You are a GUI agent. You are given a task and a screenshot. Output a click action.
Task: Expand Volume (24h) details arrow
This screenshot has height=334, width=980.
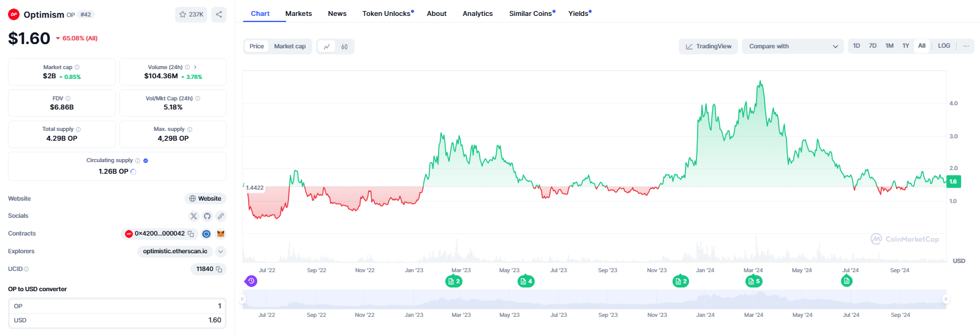tap(195, 67)
